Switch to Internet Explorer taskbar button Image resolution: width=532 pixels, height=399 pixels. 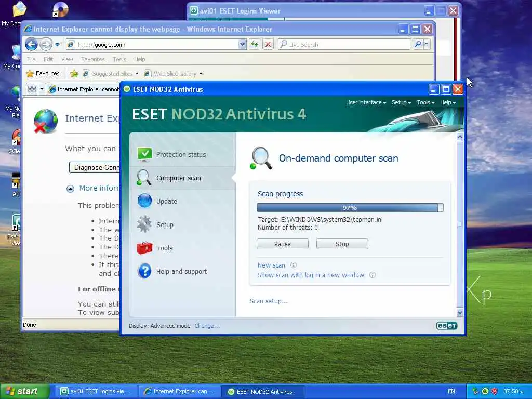pyautogui.click(x=179, y=392)
